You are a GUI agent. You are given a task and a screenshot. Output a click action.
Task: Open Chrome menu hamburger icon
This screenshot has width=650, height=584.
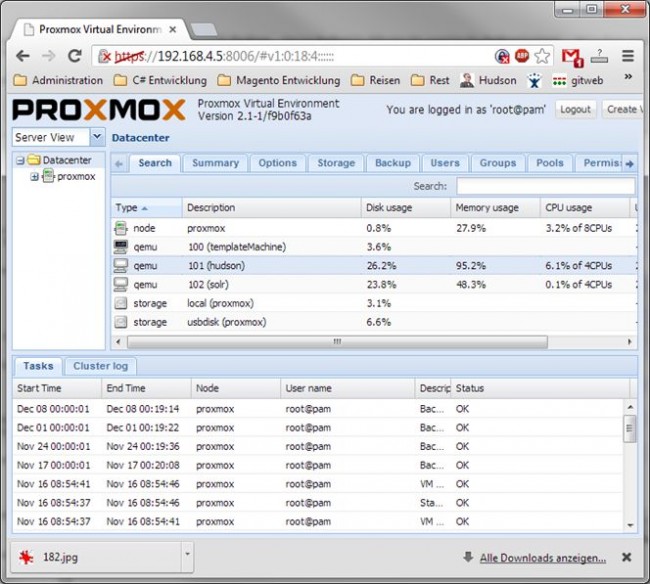[628, 56]
